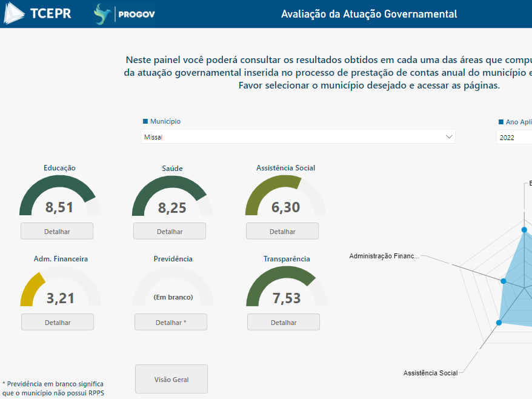
Task: Click the Adm. Financeira score 3,21
Action: (61, 298)
